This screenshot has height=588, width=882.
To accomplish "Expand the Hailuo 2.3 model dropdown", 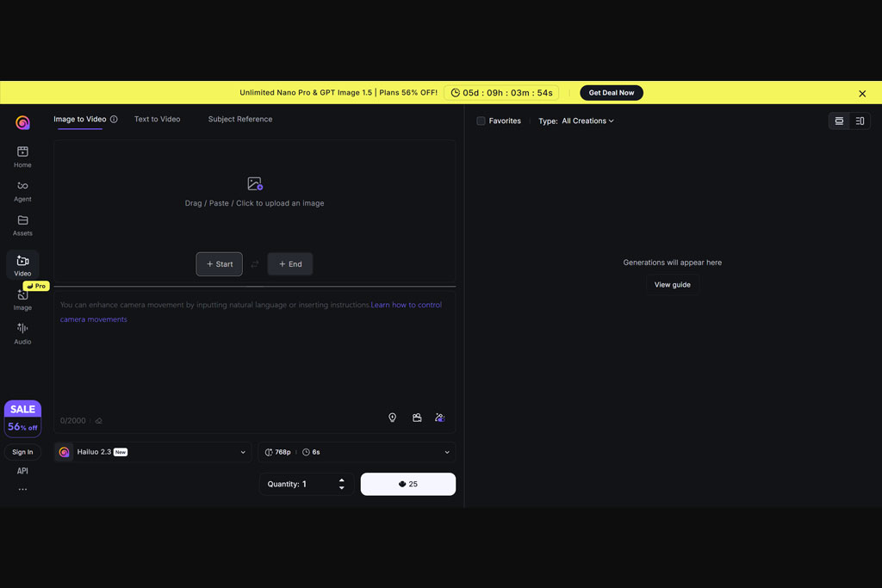I will (153, 452).
